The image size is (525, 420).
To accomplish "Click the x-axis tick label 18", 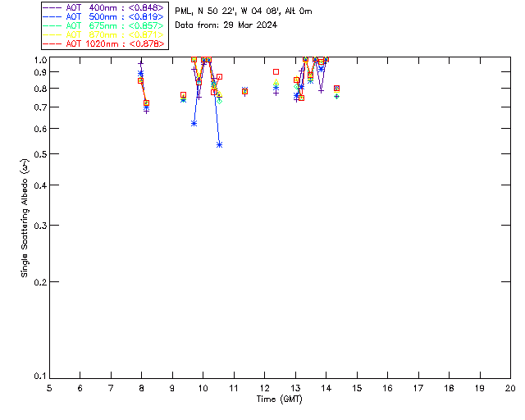I will [x=450, y=388].
